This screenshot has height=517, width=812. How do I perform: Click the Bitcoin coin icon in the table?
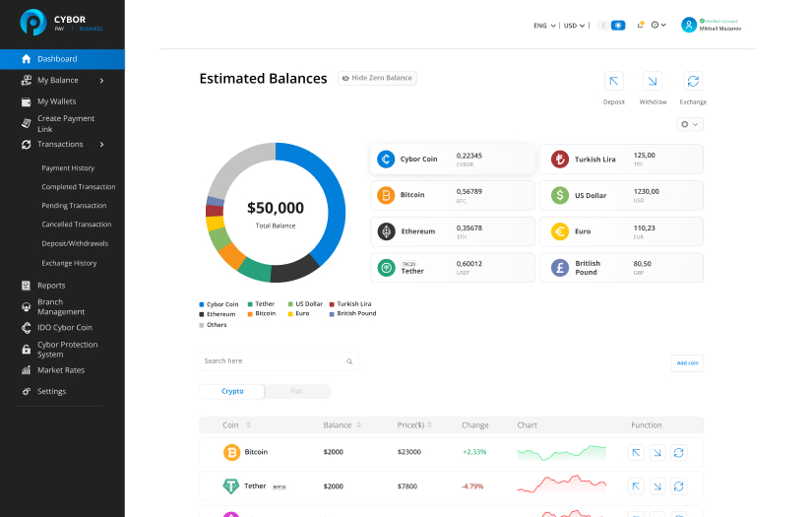coord(231,452)
